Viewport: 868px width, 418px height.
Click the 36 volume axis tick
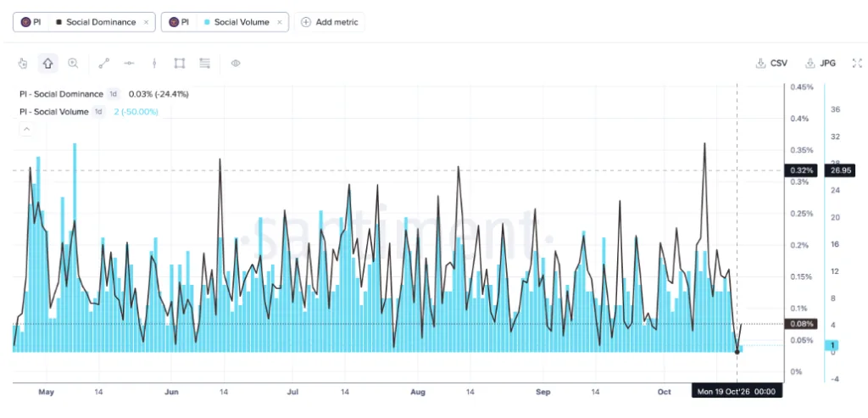point(836,109)
